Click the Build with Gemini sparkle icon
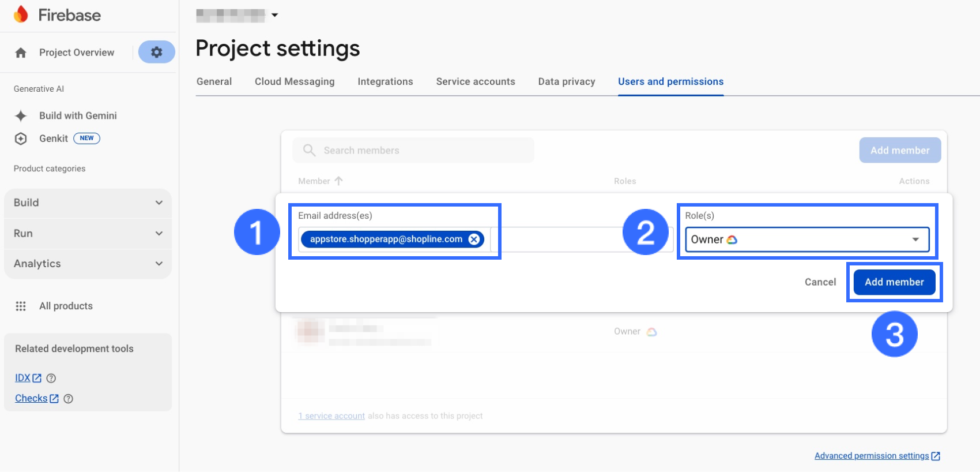Screen dimensions: 980x472 [21, 116]
